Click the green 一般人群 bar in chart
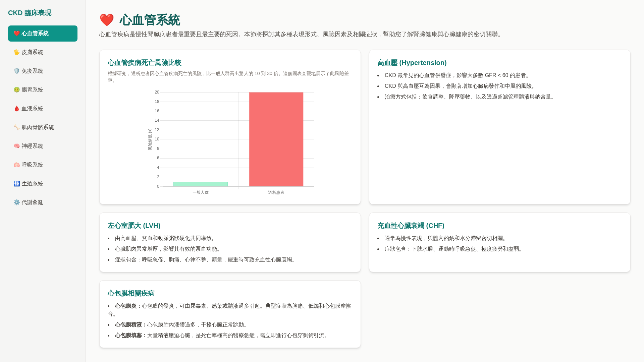Image resolution: width=644 pixels, height=362 pixels. point(201,184)
